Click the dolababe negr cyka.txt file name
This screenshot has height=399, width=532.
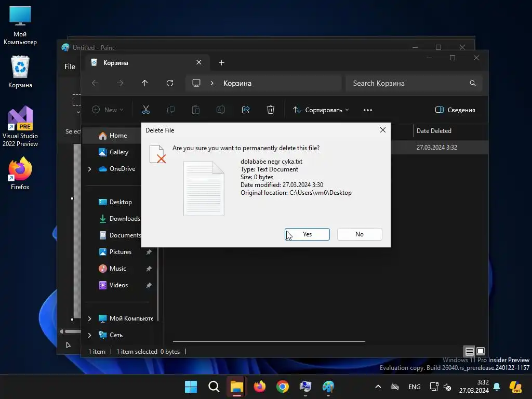pos(271,162)
